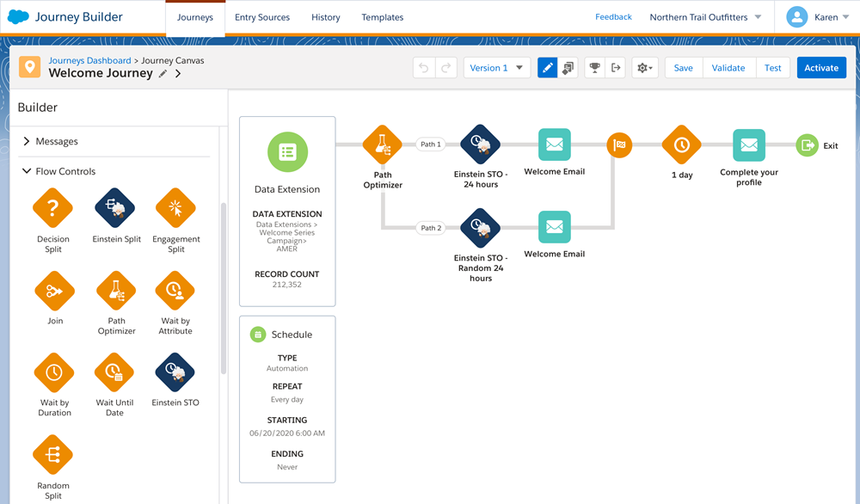The image size is (860, 504).
Task: Click the Journeys Dashboard location icon
Action: pyautogui.click(x=29, y=67)
